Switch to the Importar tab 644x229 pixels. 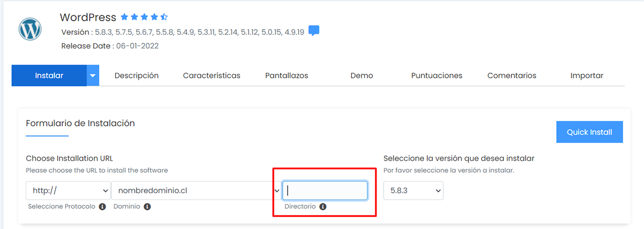click(x=587, y=75)
